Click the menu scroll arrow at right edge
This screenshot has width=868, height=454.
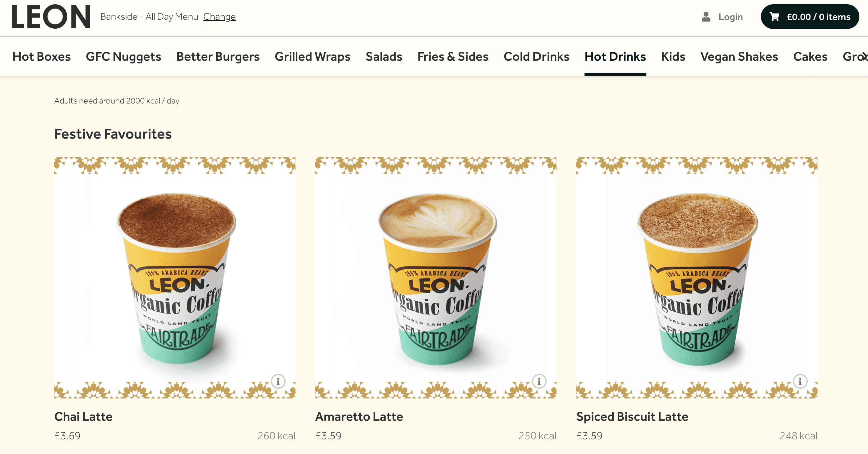pyautogui.click(x=864, y=56)
